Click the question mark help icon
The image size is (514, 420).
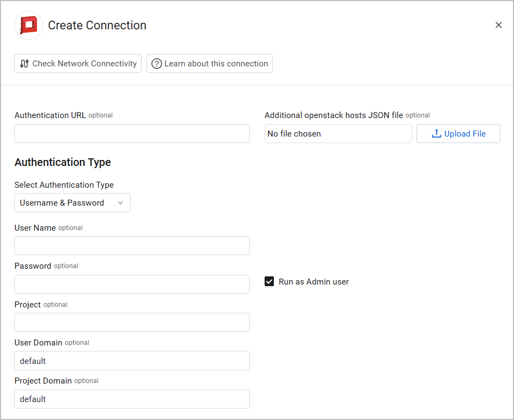click(x=156, y=64)
